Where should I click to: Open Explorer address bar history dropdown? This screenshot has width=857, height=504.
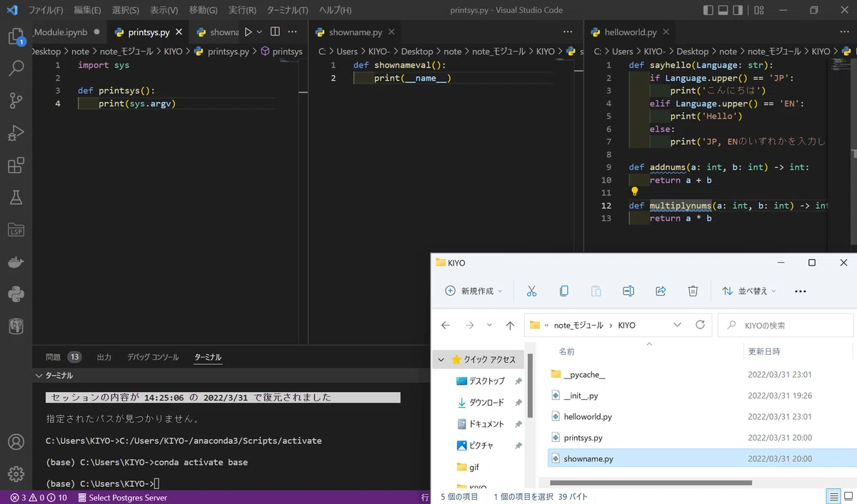677,325
